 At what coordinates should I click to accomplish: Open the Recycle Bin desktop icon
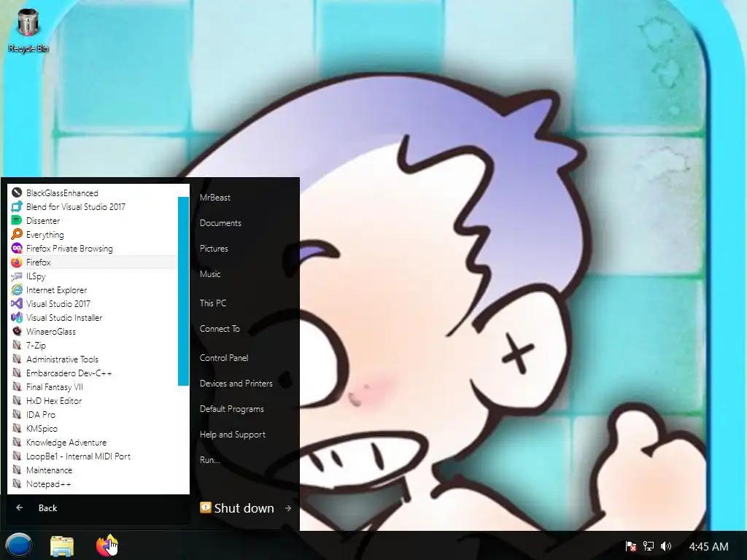[x=28, y=30]
